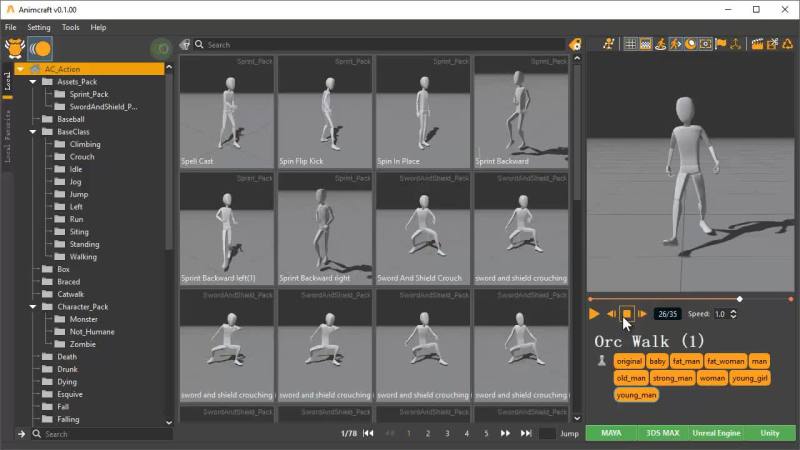Go to page 3
This screenshot has height=450, width=800.
point(447,433)
